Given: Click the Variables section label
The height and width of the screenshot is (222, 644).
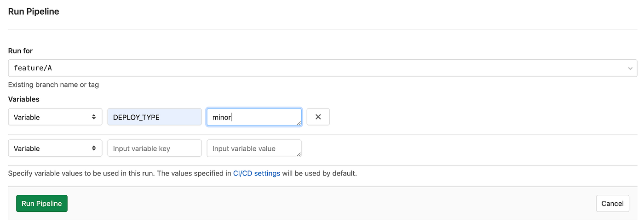Looking at the screenshot, I should 24,99.
